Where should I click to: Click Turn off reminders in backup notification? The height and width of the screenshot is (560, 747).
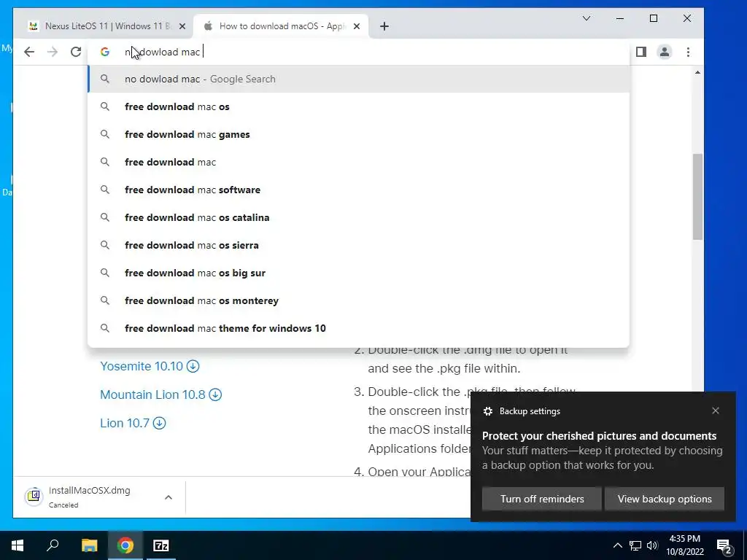click(x=542, y=499)
